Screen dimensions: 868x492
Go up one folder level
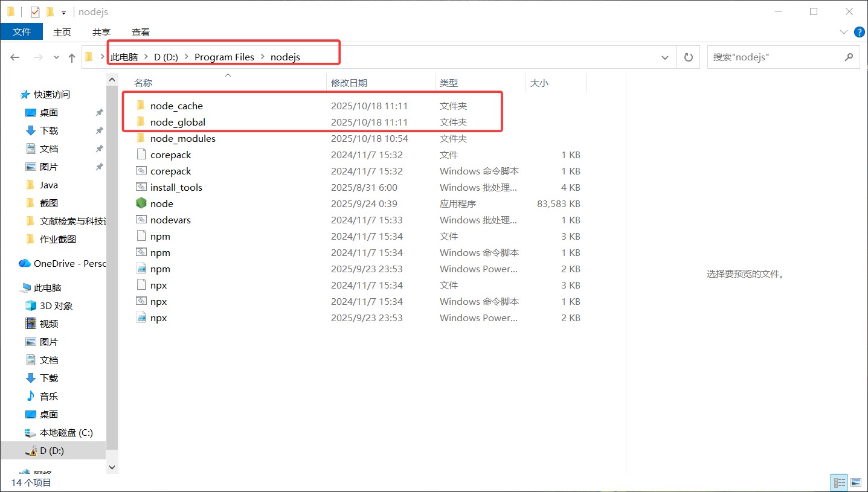click(x=72, y=57)
